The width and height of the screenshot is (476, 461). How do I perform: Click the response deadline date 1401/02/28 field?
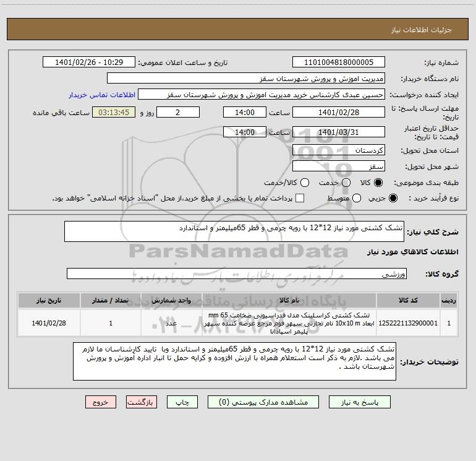[x=339, y=112]
